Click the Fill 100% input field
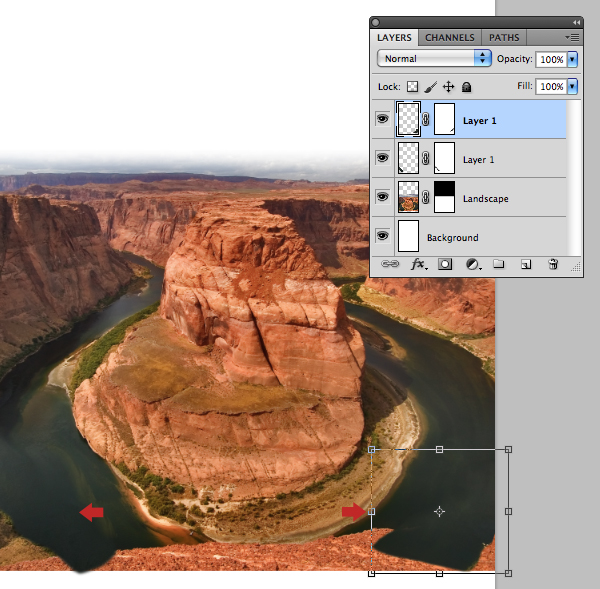This screenshot has width=600, height=589. point(551,86)
